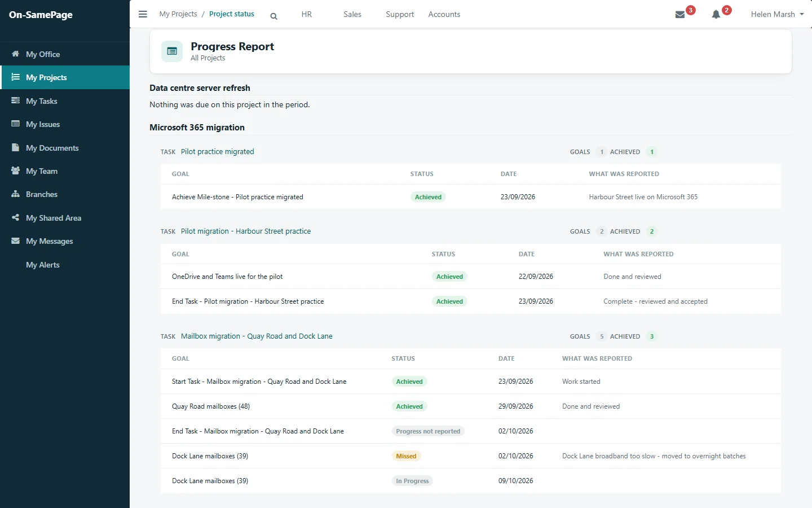This screenshot has height=508, width=812.
Task: Click the My Documents file icon
Action: 15,147
